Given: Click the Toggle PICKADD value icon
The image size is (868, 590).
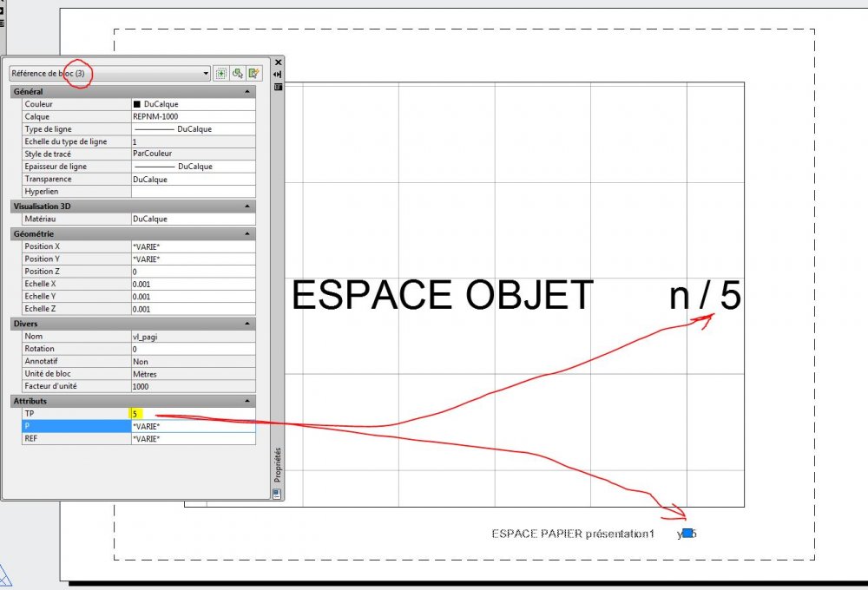Looking at the screenshot, I should pyautogui.click(x=220, y=73).
